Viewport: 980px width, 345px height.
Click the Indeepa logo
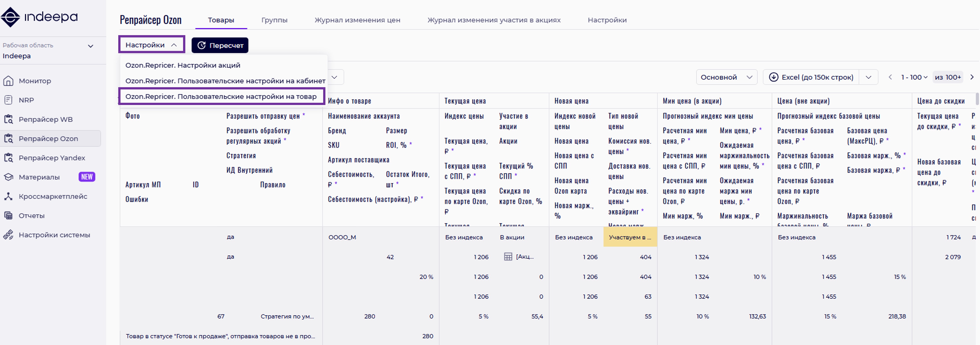[40, 17]
